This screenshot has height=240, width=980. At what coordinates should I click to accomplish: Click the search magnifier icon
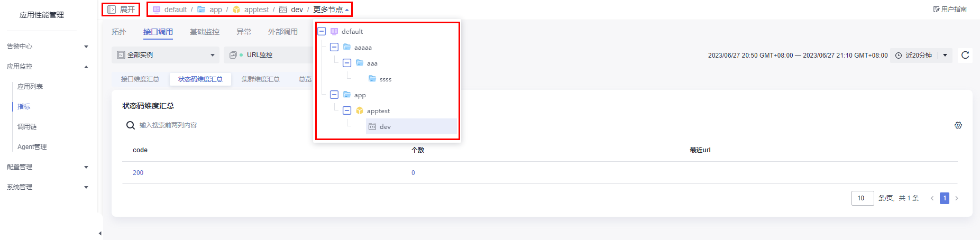coord(130,125)
